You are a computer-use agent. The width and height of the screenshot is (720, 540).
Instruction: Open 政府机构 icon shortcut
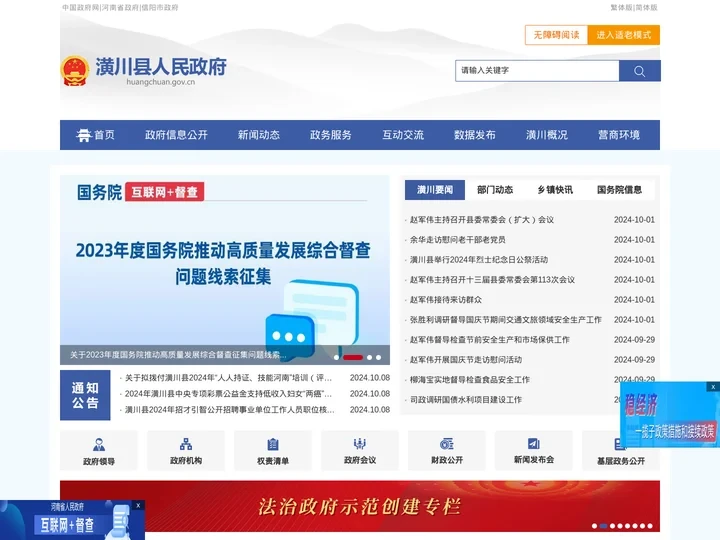(186, 450)
